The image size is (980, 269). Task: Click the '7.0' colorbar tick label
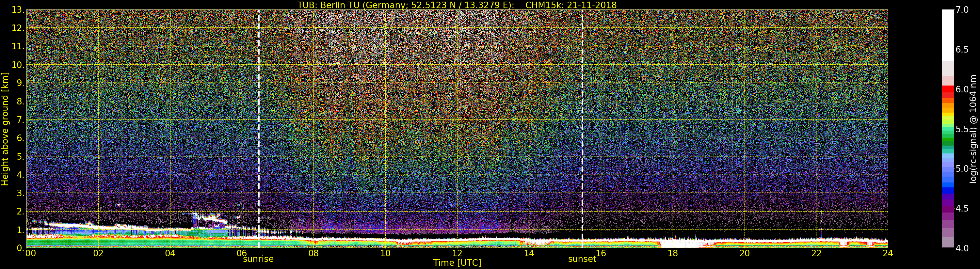coord(962,10)
